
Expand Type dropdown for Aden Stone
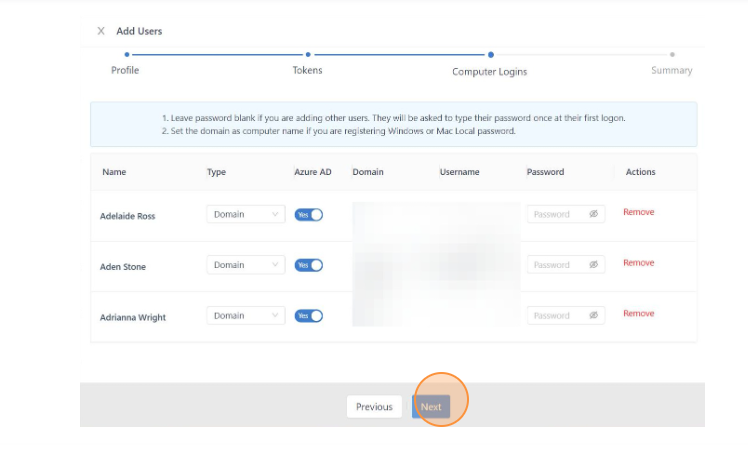245,265
